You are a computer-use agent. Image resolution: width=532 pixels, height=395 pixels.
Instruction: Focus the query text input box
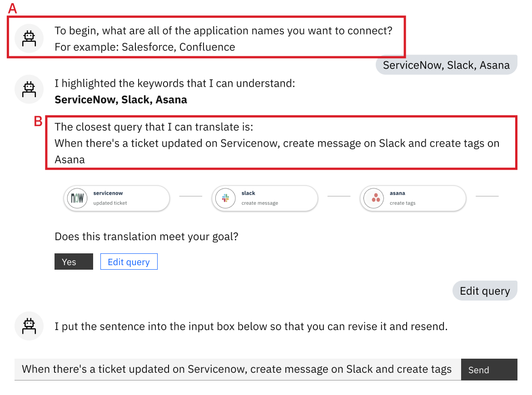tap(237, 369)
